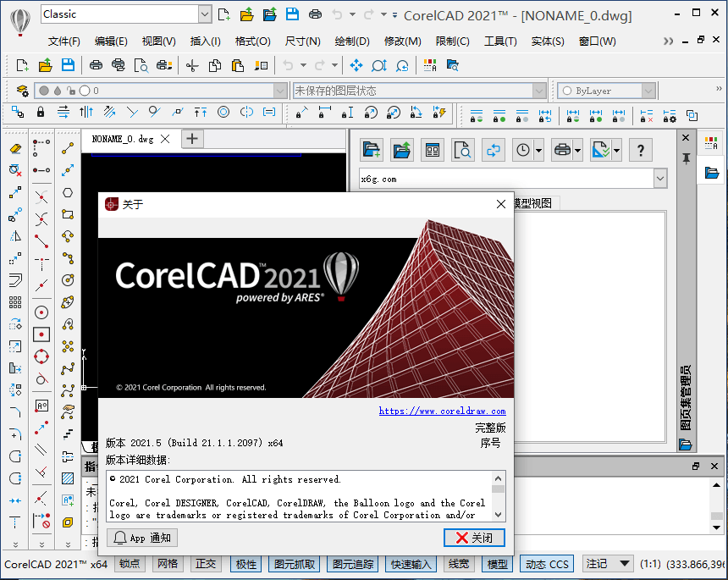Expand the Classic workspace dropdown
This screenshot has width=728, height=580.
[x=204, y=14]
